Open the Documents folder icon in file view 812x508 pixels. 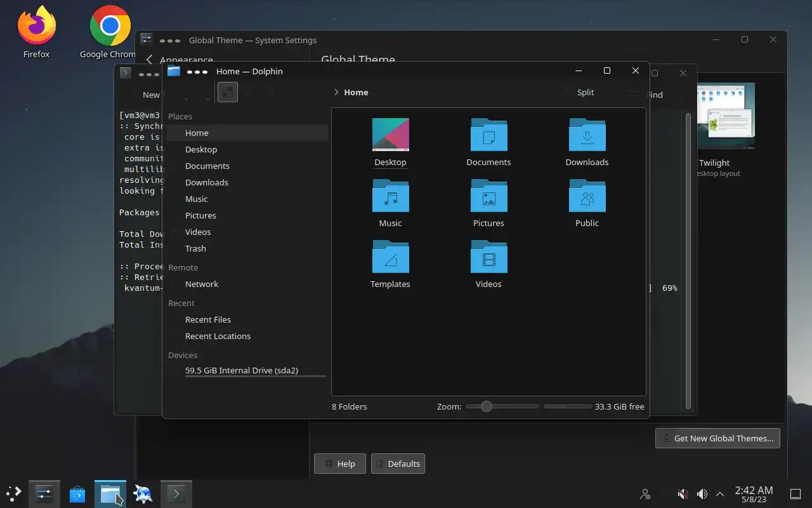[x=488, y=135]
